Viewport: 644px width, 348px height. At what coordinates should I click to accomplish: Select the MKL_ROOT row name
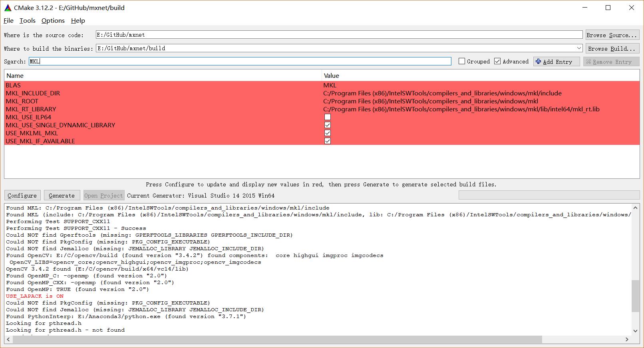click(x=22, y=101)
